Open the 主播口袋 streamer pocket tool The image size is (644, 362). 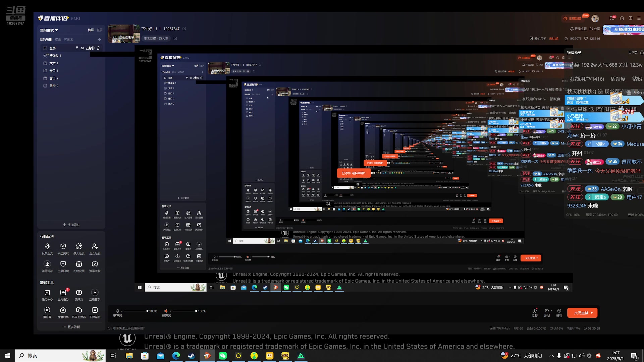pyautogui.click(x=63, y=266)
